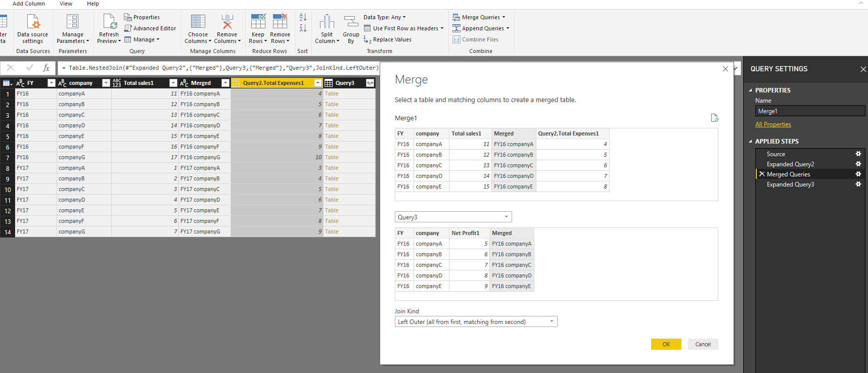Click Table cell in row 1 Query3

coord(332,94)
